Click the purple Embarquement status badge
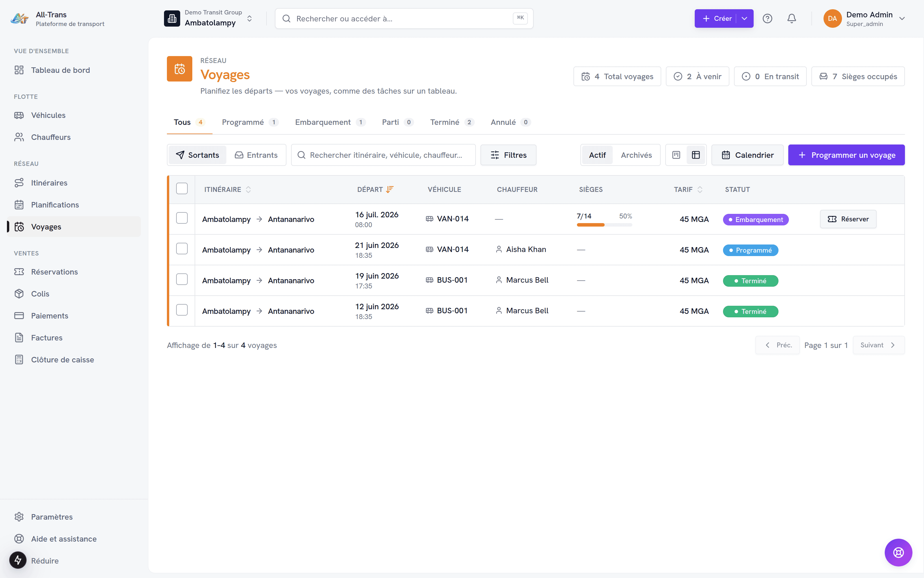Screen dimensions: 924x578 click(x=756, y=219)
